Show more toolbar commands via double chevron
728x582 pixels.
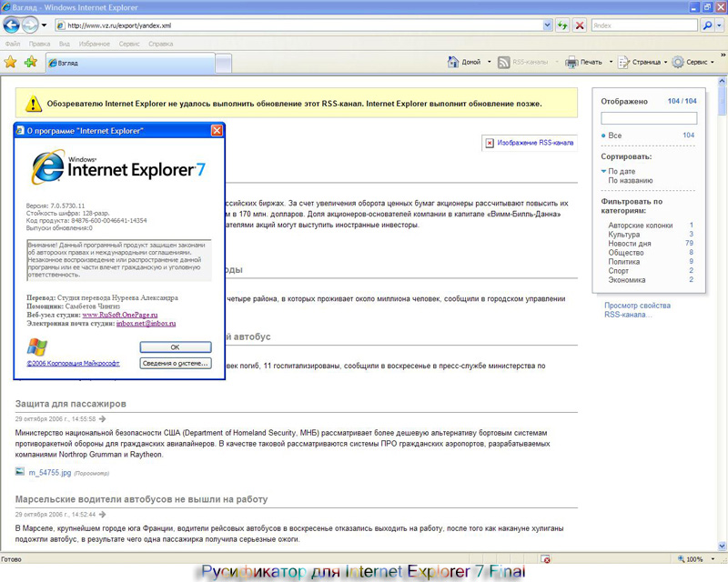pyautogui.click(x=723, y=55)
